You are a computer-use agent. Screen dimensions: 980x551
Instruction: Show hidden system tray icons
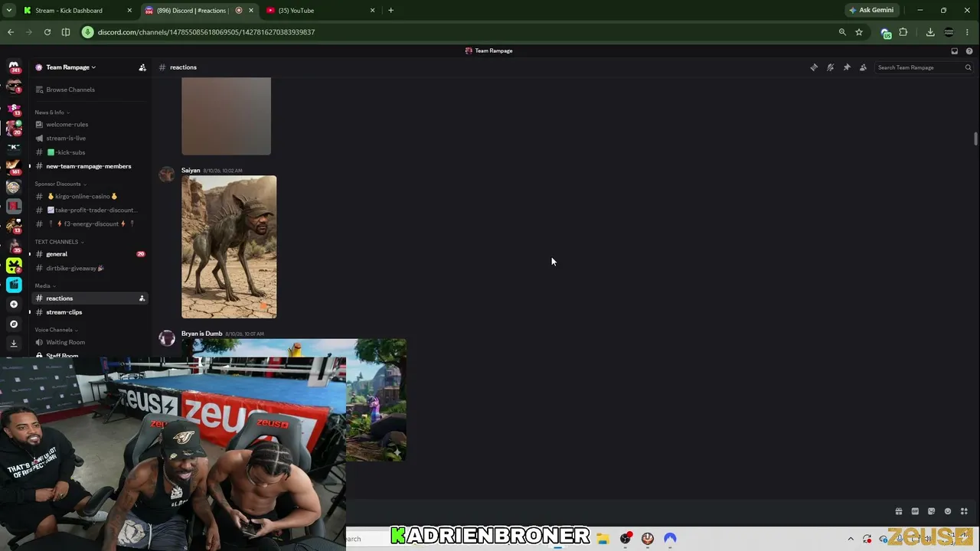851,539
